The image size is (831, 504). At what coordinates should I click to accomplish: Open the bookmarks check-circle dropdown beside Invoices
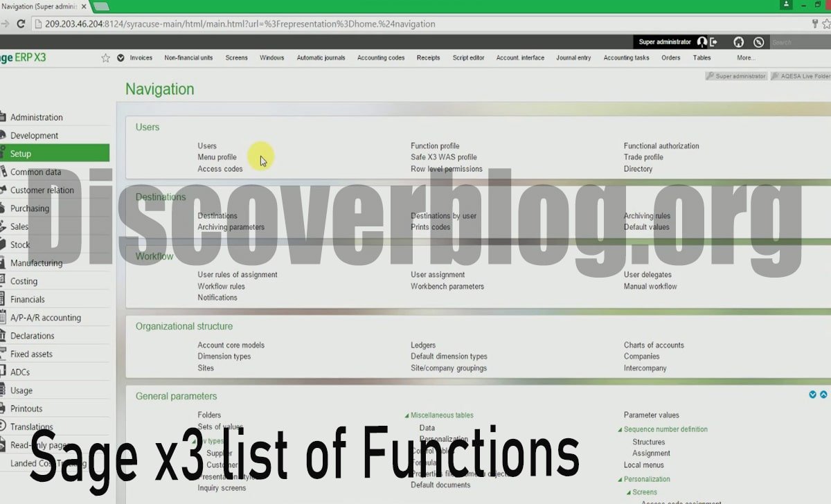point(121,58)
